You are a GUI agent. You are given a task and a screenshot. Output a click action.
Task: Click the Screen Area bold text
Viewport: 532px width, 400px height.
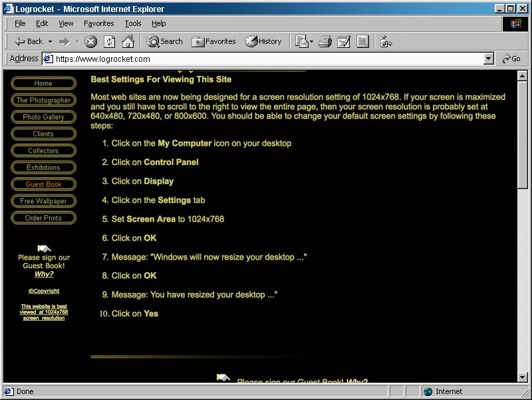coord(151,219)
